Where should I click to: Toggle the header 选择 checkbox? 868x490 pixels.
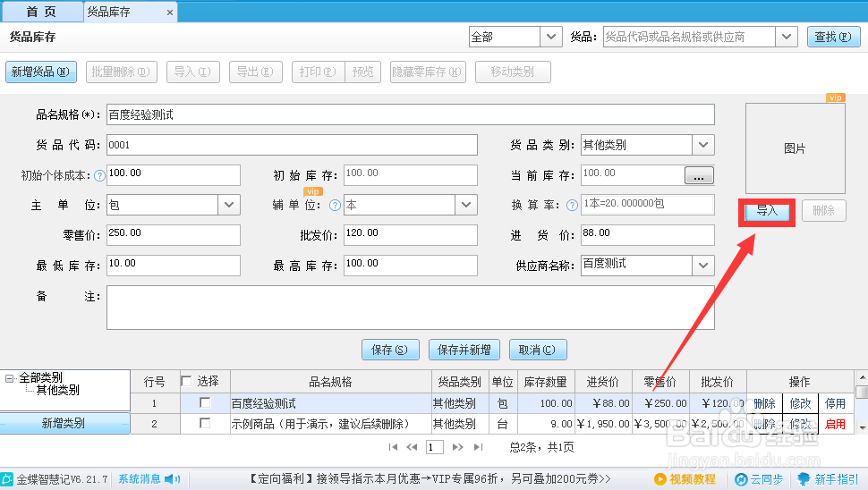(x=186, y=381)
